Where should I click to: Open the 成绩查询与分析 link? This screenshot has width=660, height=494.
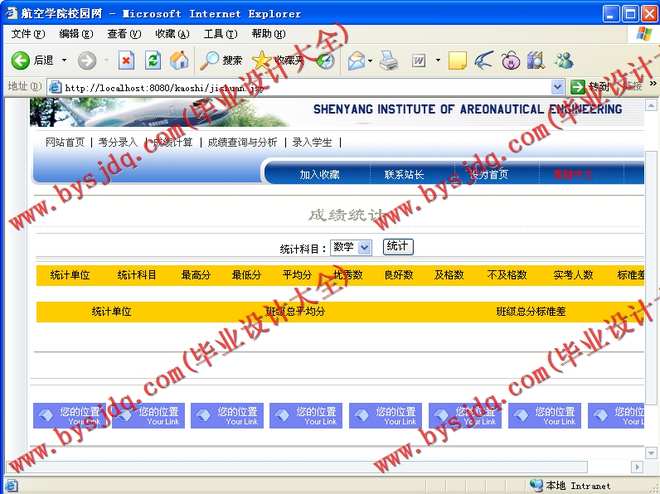click(x=242, y=143)
